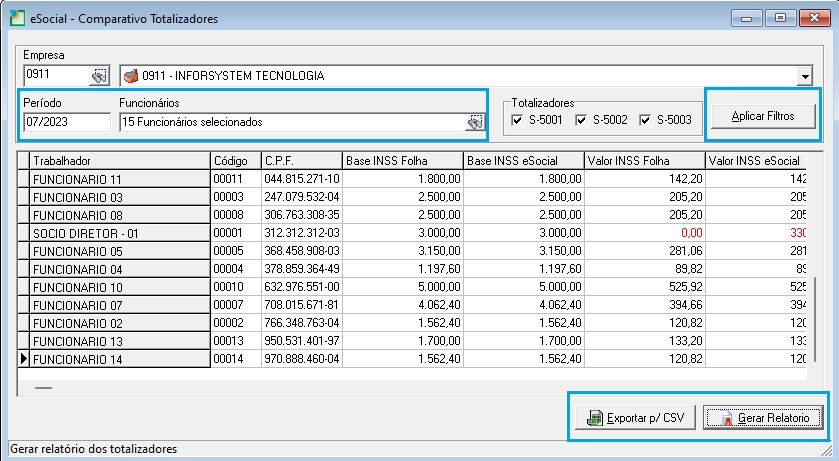Focus the Empresa code field 0911
Image resolution: width=839 pixels, height=461 pixels.
point(57,75)
